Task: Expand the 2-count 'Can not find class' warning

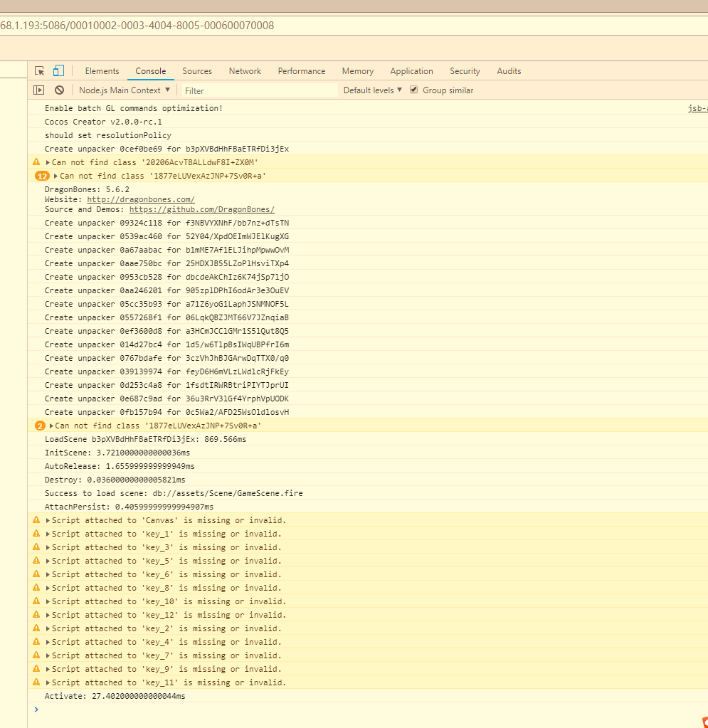Action: [x=51, y=426]
